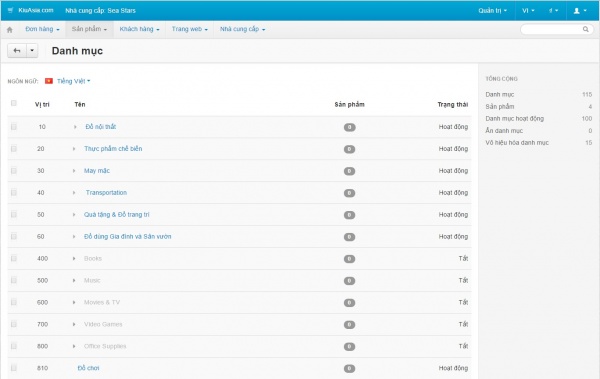Screen dimensions: 600x379
Task: Open the user account icon menu
Action: coord(580,11)
